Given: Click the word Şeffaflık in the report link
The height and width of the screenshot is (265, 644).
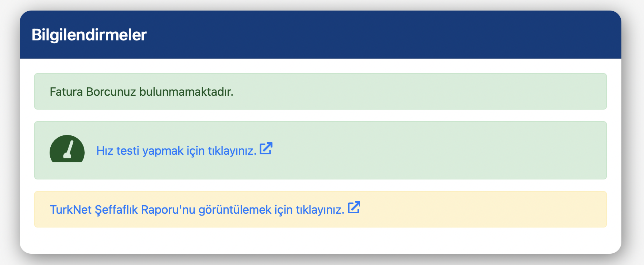Looking at the screenshot, I should [116, 210].
